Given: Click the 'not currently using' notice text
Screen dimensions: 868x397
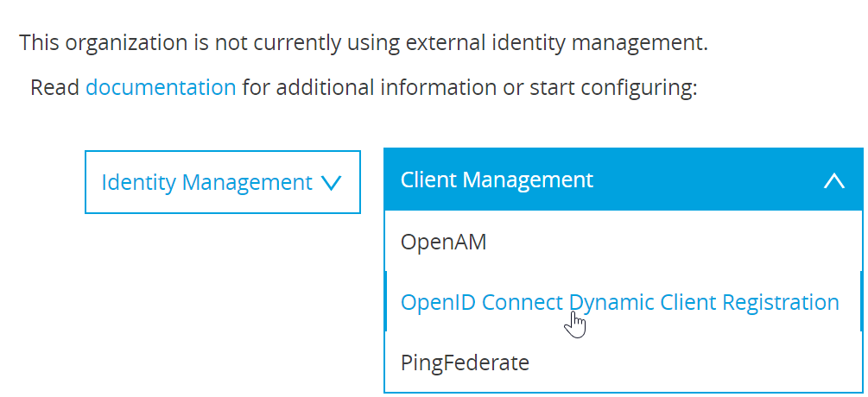Looking at the screenshot, I should (x=364, y=42).
